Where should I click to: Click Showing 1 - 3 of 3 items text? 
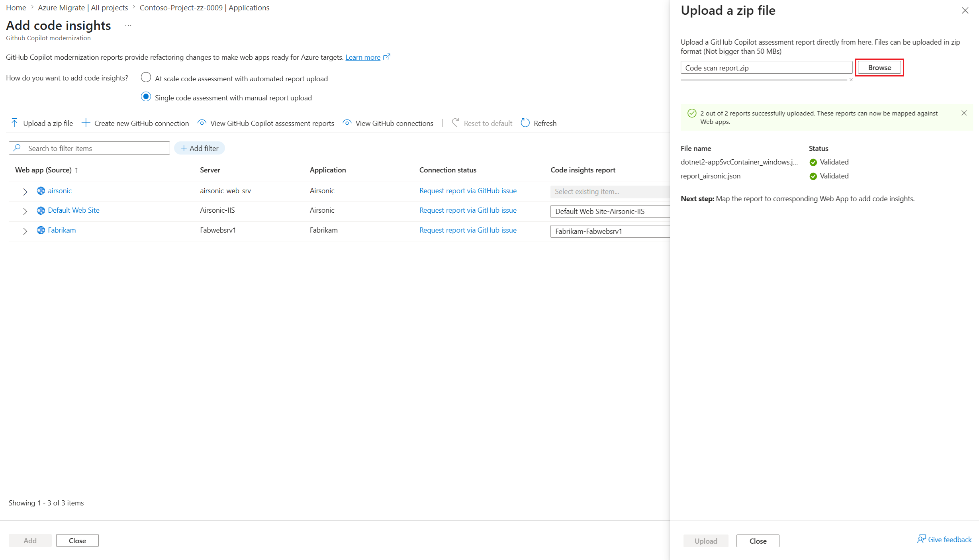(46, 503)
